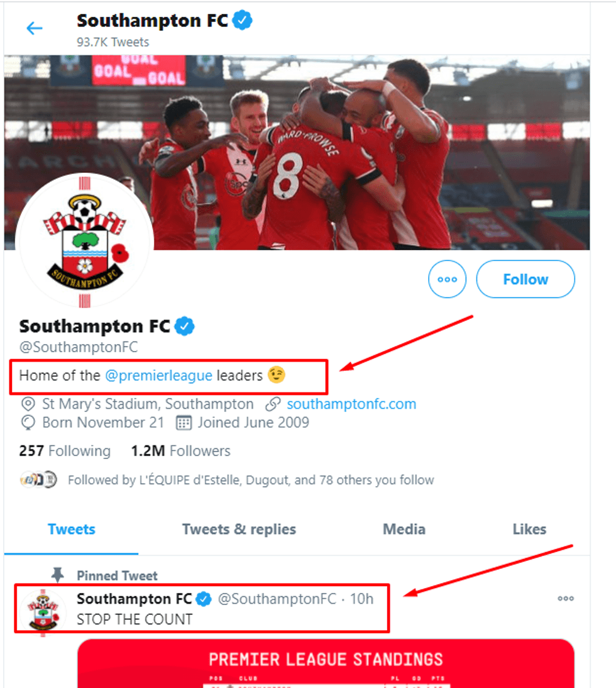Viewport: 616px width, 688px height.
Task: Click the location pin icon
Action: [28, 404]
